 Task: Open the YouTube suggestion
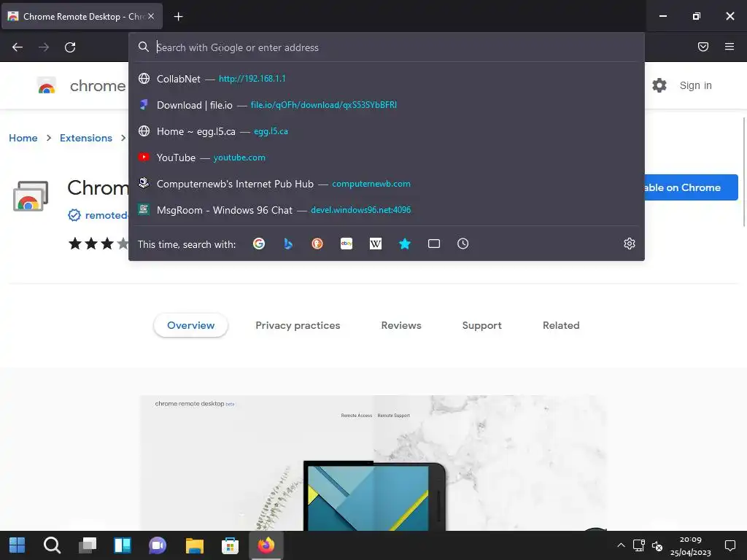tap(387, 157)
